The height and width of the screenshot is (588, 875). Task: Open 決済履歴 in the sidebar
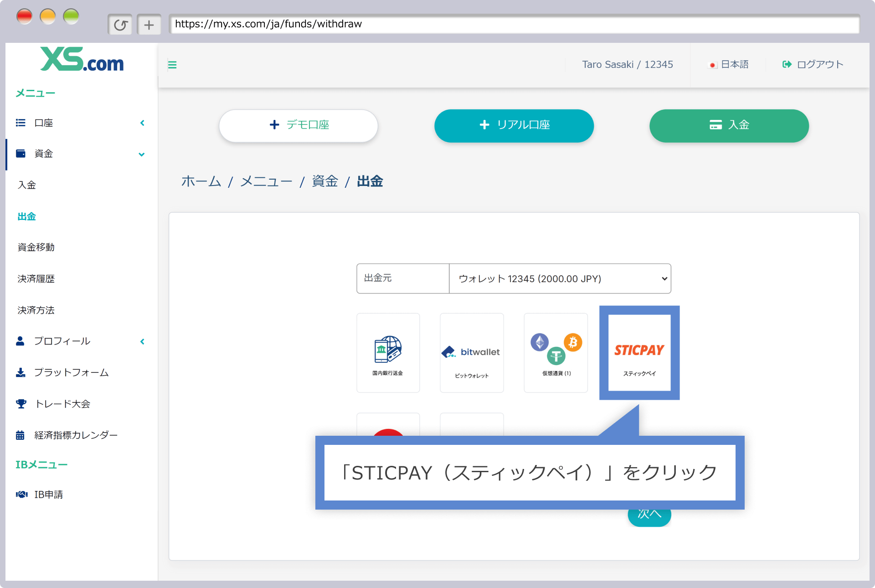[x=36, y=279]
